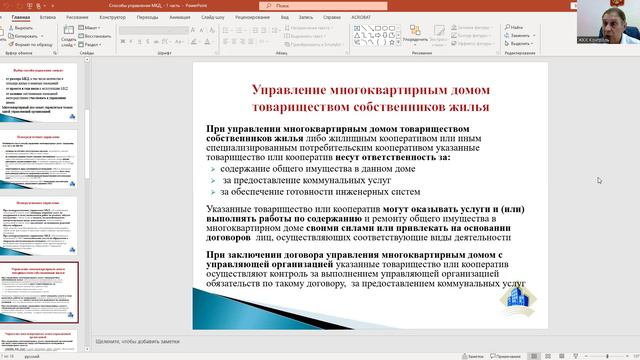Switch to Reading view icon
The width and height of the screenshot is (640, 360).
tap(562, 356)
